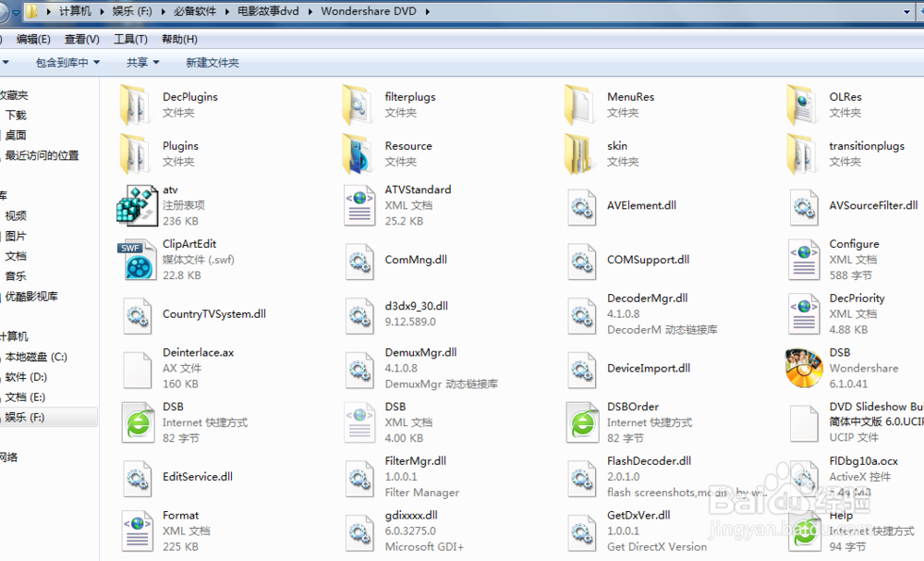Screen dimensions: 924x561
Task: Select the ATVStandard XML file icon
Action: (x=359, y=206)
